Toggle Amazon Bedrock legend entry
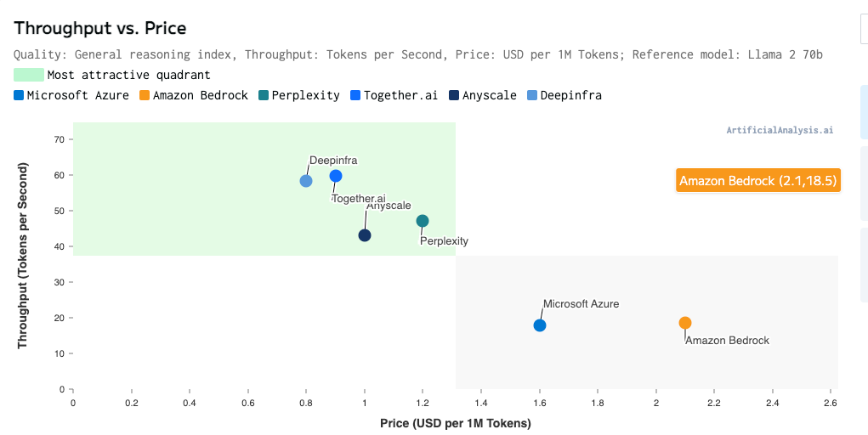868x435 pixels. pos(193,95)
